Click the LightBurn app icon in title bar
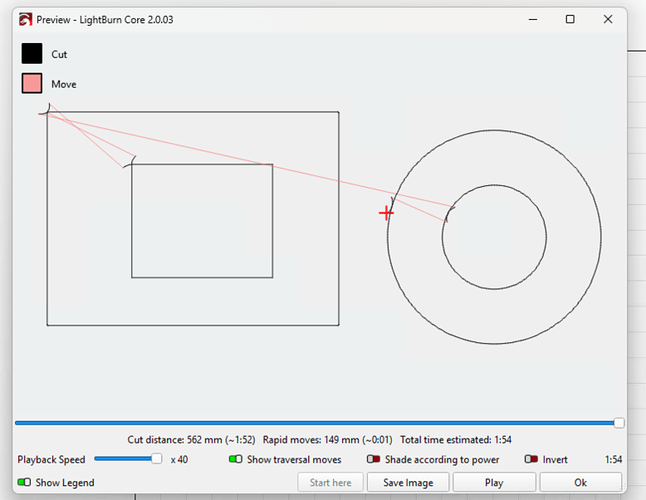646x500 pixels. [x=26, y=19]
